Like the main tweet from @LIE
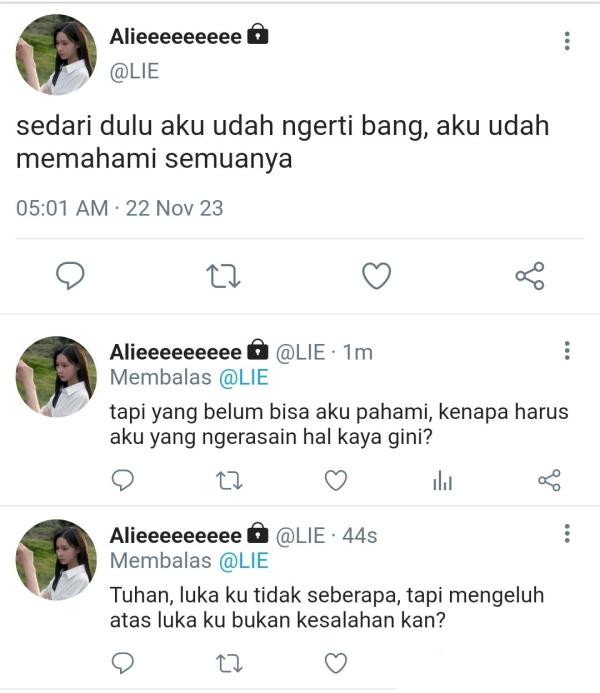Viewport: 600px width, 693px height. tap(376, 276)
